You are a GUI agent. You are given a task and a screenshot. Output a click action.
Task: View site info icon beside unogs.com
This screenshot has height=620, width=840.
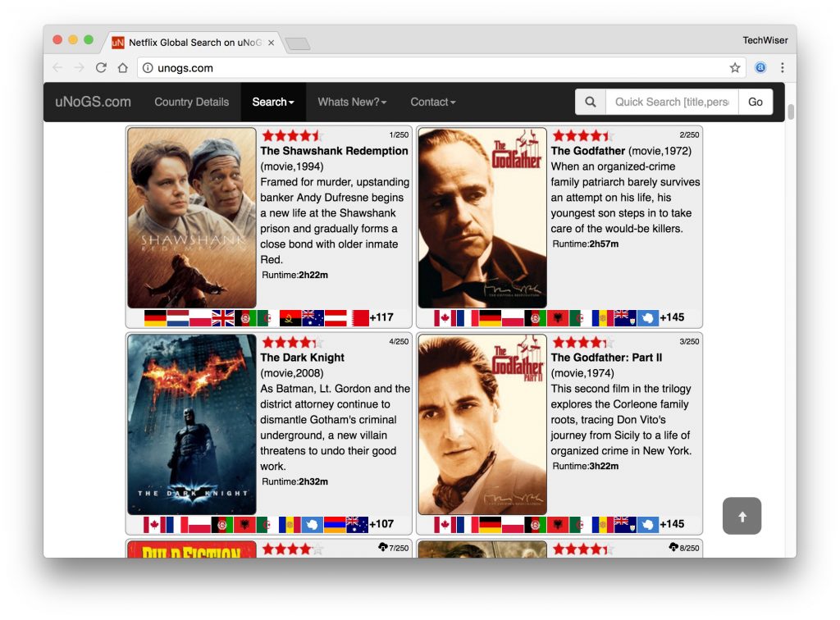pos(148,67)
